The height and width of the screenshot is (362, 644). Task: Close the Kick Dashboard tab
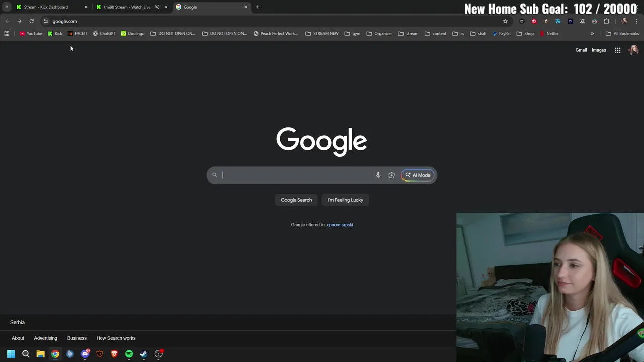[86, 7]
